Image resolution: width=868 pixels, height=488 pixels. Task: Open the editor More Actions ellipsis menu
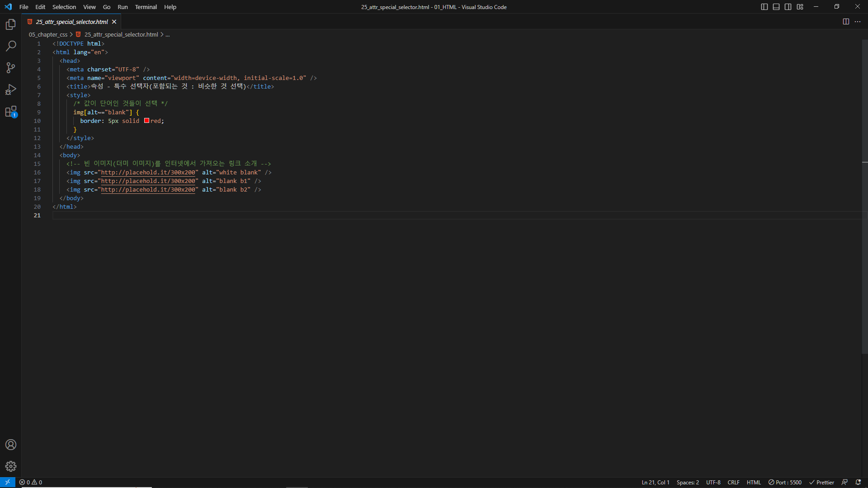858,22
